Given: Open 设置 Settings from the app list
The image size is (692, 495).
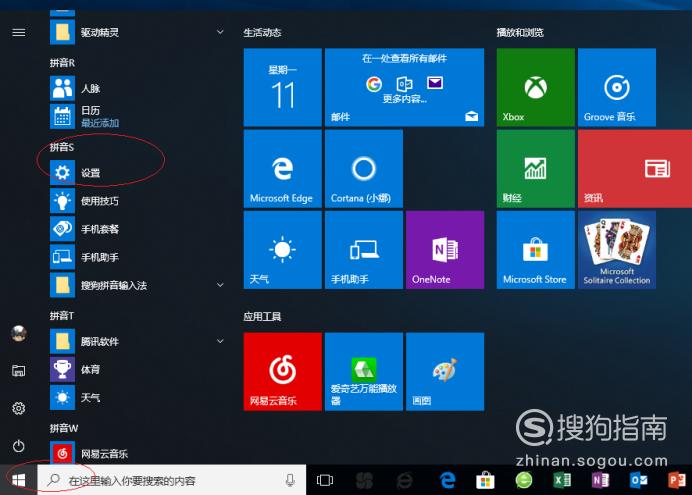Looking at the screenshot, I should [138, 172].
